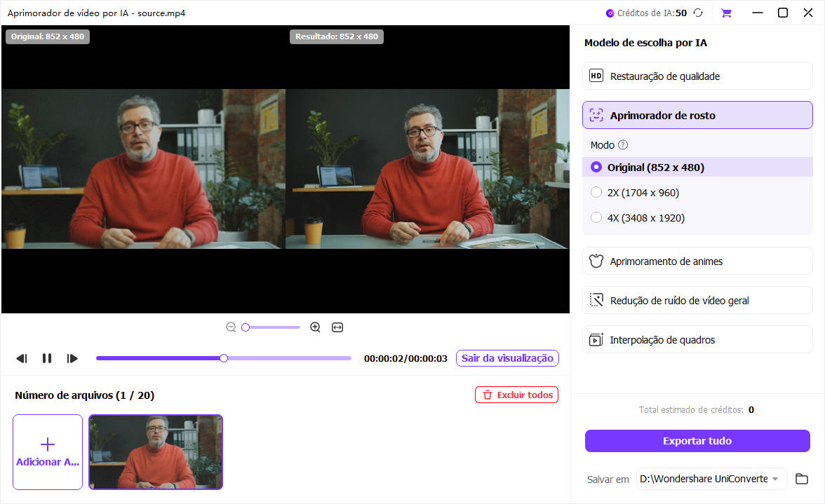Image resolution: width=825 pixels, height=504 pixels.
Task: Click the noise reduction icon
Action: 596,300
